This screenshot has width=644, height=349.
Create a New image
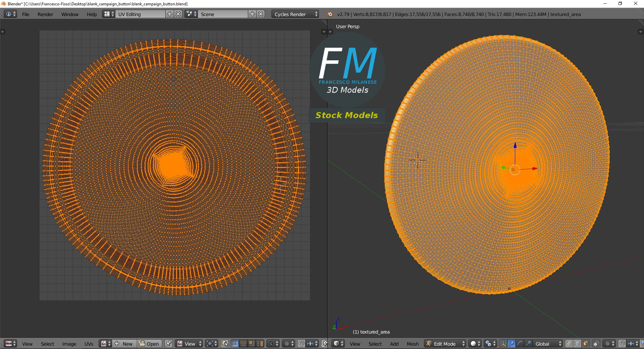(x=124, y=344)
